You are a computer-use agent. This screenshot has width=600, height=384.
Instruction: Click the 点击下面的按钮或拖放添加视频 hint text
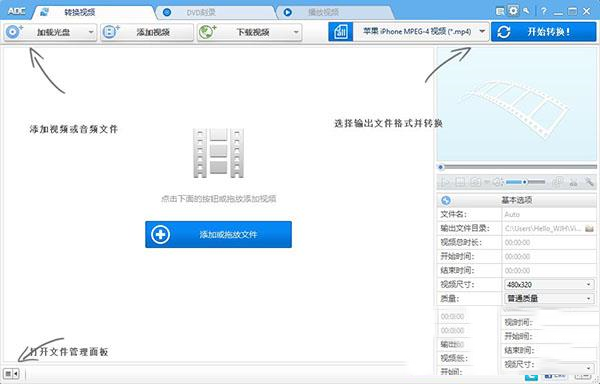point(218,199)
